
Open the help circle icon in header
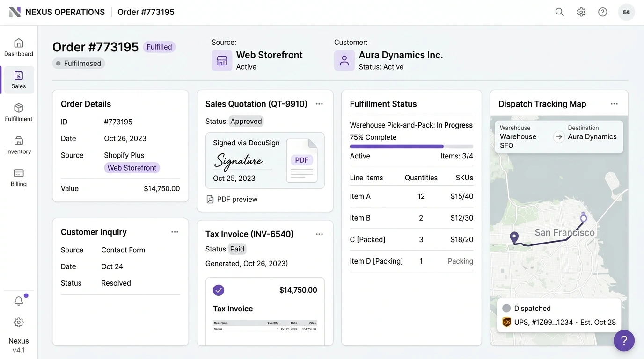[602, 12]
